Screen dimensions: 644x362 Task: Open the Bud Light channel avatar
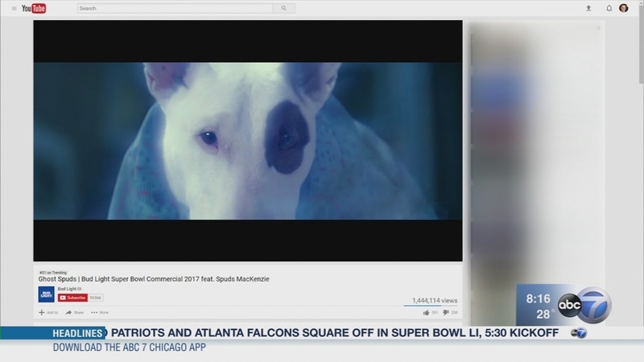point(47,294)
